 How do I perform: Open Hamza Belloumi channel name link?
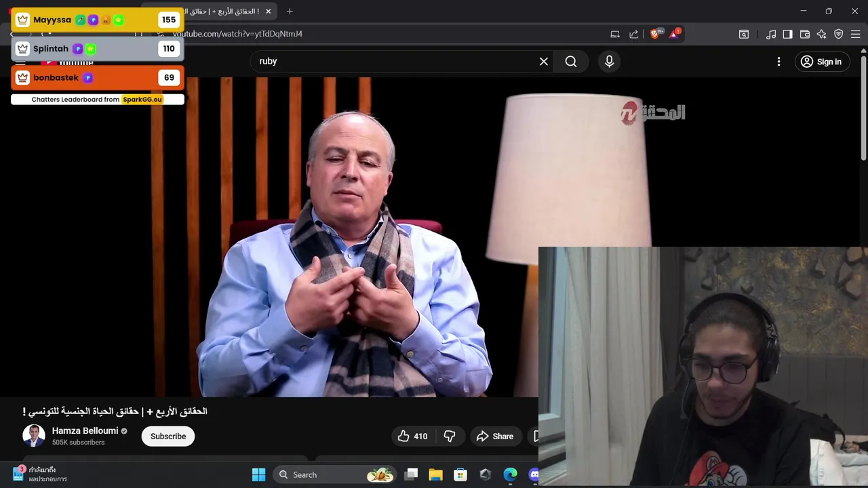point(85,431)
